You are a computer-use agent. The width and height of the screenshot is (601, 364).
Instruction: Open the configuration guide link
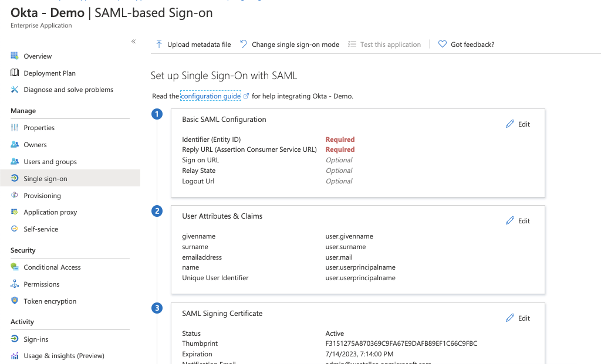pos(211,96)
